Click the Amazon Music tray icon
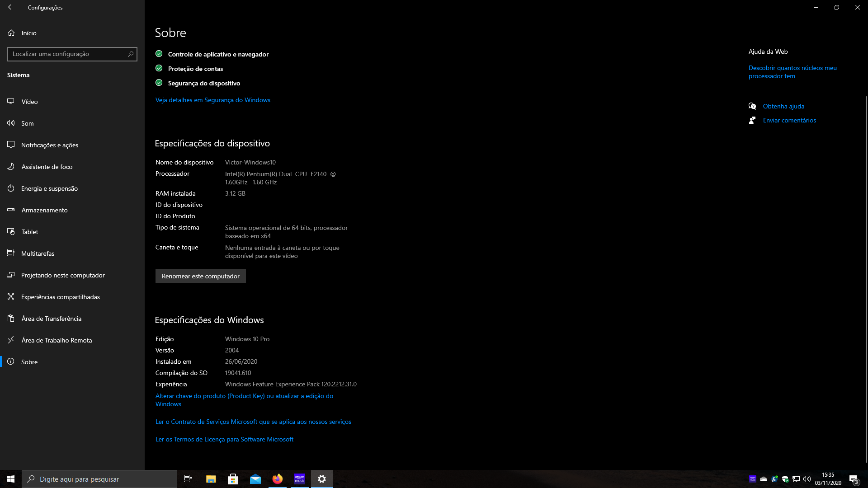Screen dimensions: 868x488 tap(753, 479)
